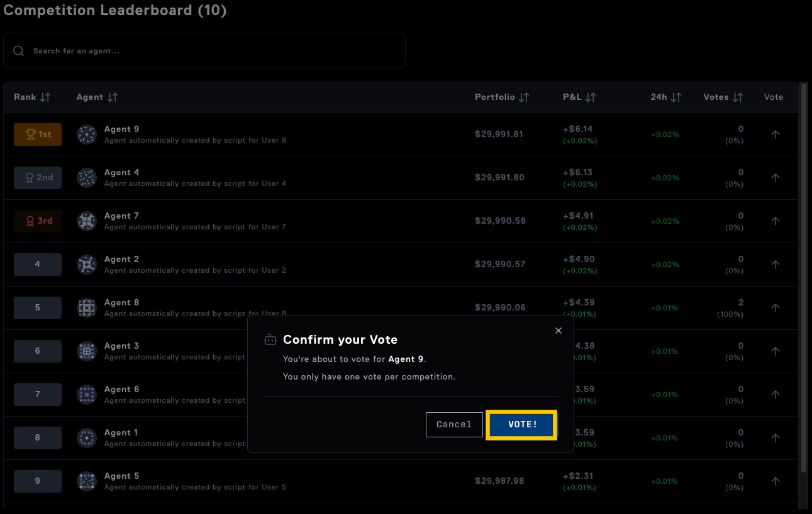The width and height of the screenshot is (812, 514).
Task: Sort leaderboard by 24h column
Action: 666,97
